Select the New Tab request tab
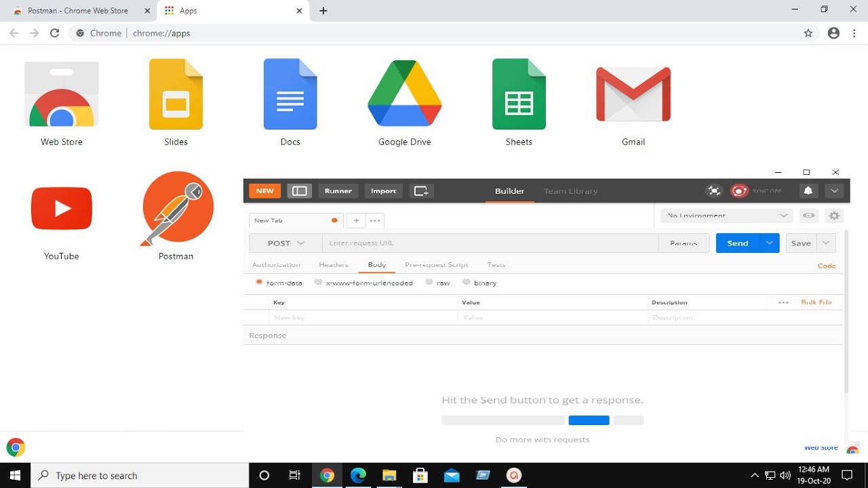The height and width of the screenshot is (488, 868). (x=296, y=220)
